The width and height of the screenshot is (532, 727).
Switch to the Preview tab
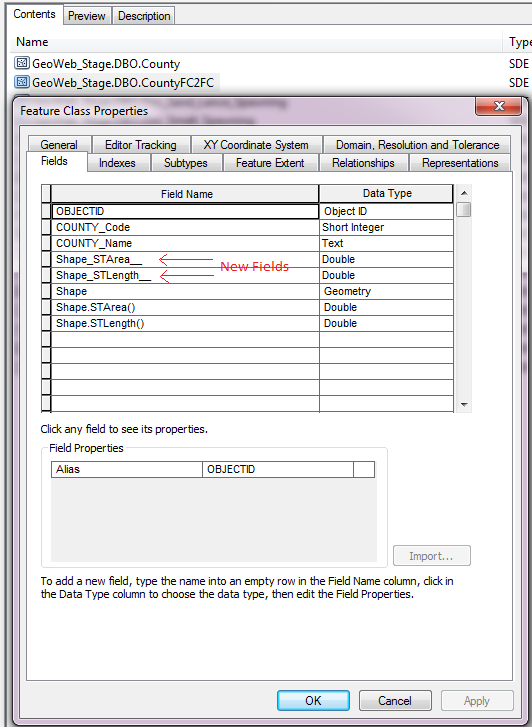point(87,16)
